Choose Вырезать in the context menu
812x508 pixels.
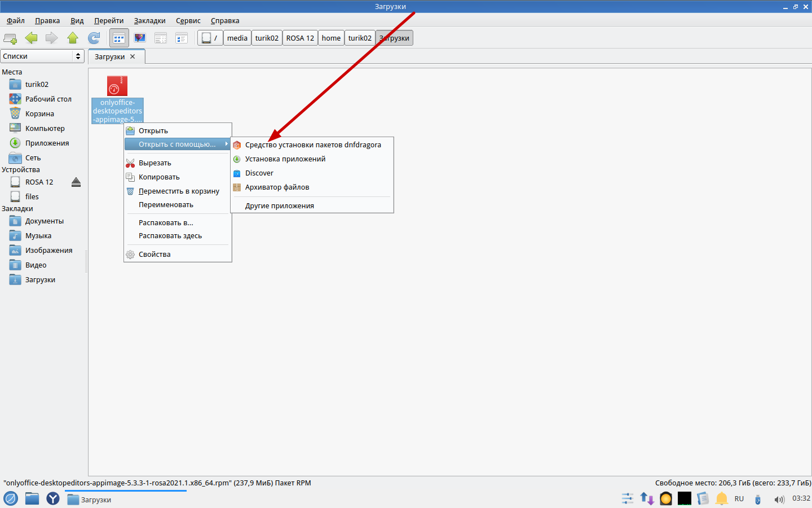(178, 163)
